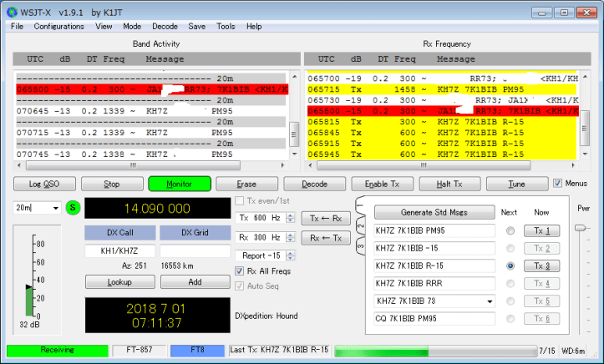Increase the Tx frequency Hz spinner

click(x=290, y=215)
